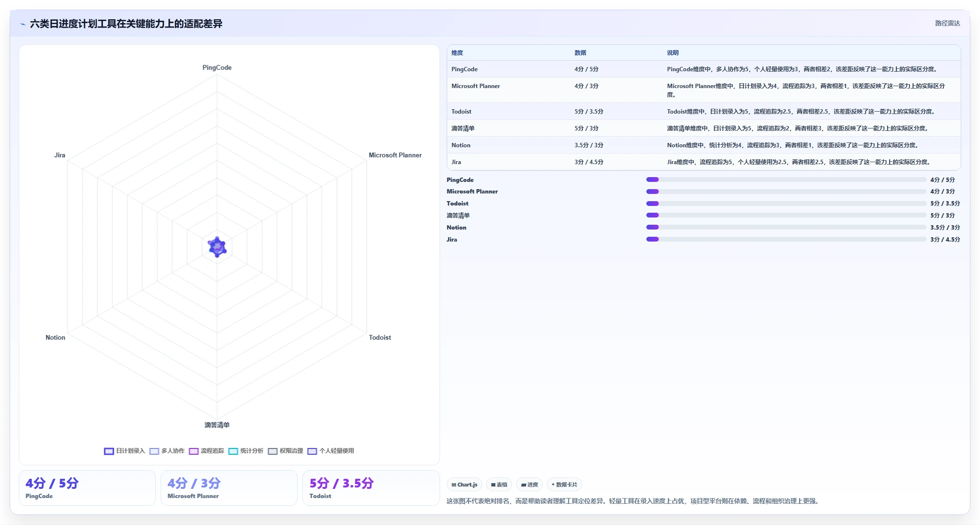Click the 3分 / 4.5分 value in the table
The height and width of the screenshot is (525, 980).
(589, 162)
